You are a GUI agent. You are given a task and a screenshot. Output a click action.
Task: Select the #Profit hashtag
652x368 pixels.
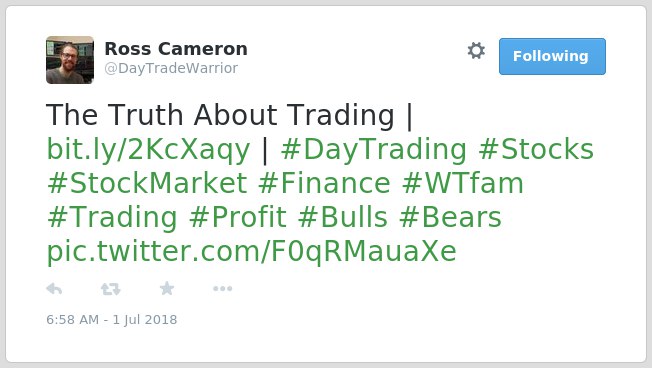click(x=238, y=217)
